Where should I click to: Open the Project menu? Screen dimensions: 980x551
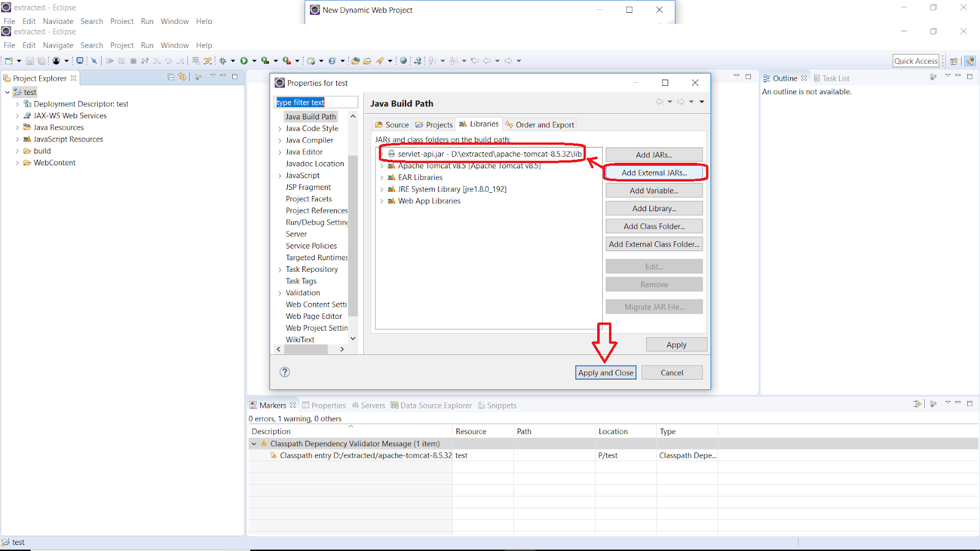point(122,45)
